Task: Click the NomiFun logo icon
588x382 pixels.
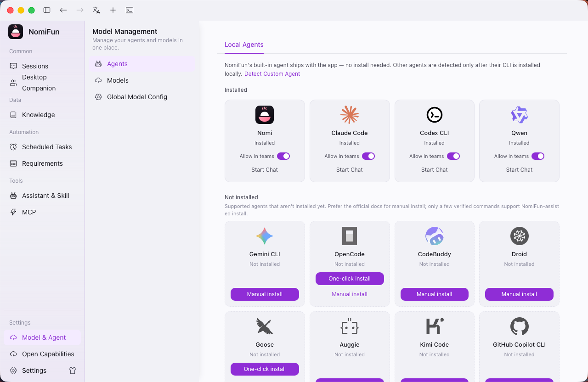Action: (x=16, y=32)
